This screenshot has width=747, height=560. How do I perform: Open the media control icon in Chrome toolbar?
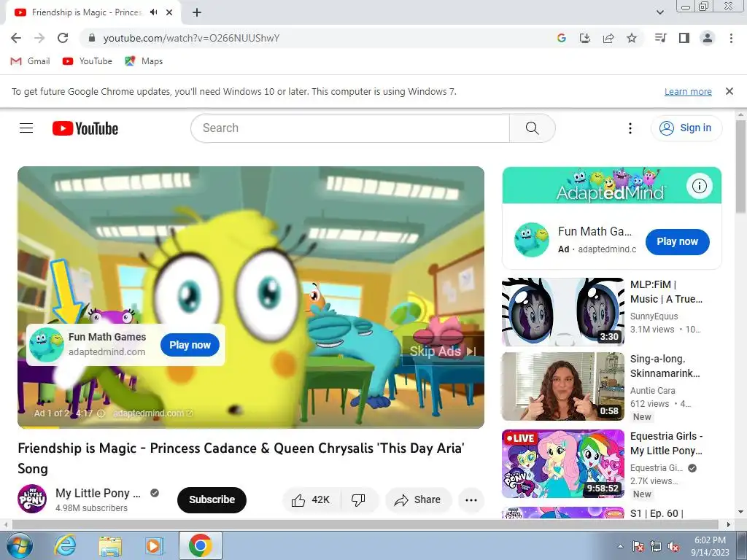pyautogui.click(x=661, y=38)
